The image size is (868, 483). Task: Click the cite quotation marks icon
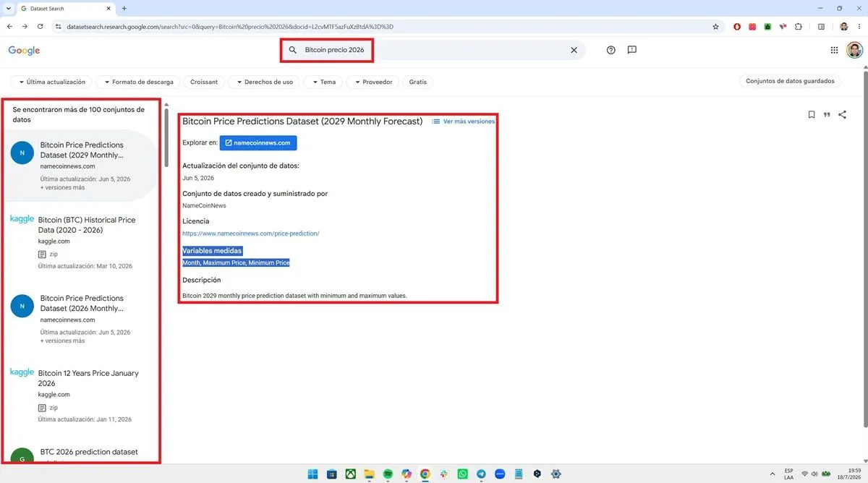click(x=827, y=114)
